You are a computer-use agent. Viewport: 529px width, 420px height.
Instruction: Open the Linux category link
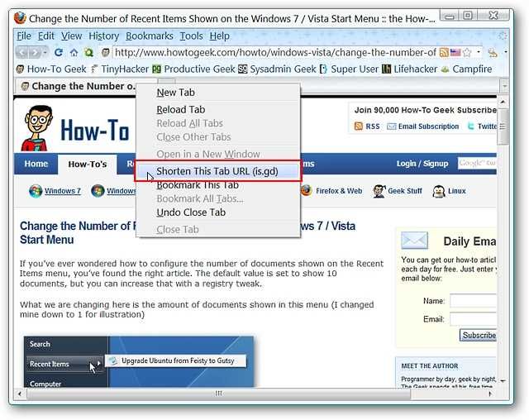(x=456, y=191)
